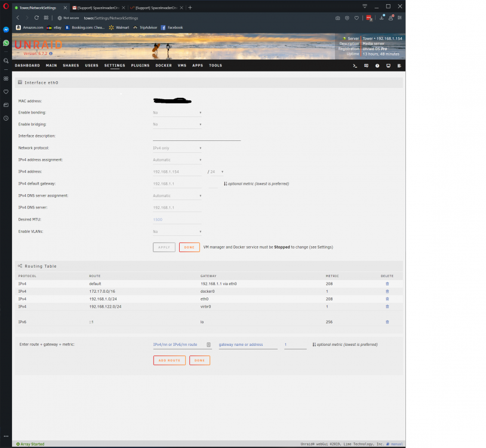Open Speed Dial from the Opera sidebar
The image size is (486, 448).
(6, 79)
